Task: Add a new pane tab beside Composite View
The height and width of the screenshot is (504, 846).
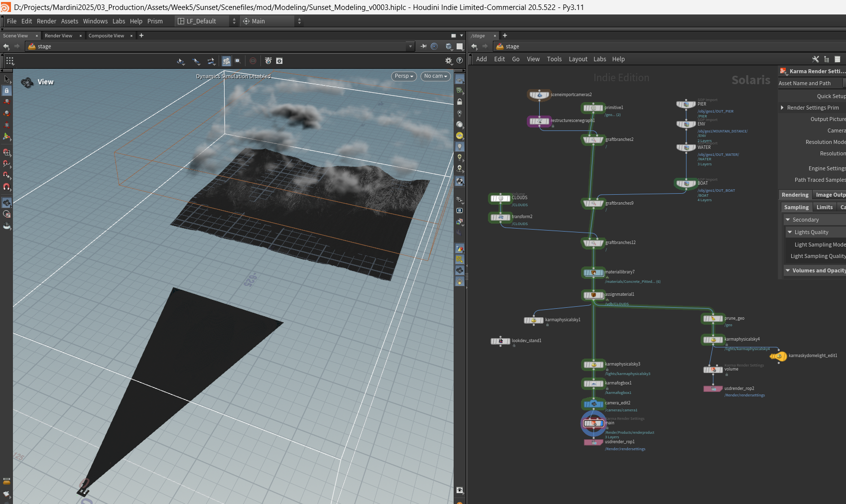Action: click(141, 35)
